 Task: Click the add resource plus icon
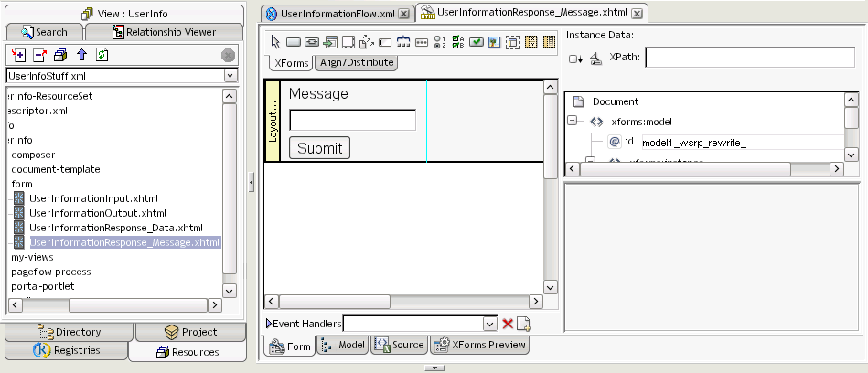(x=18, y=56)
